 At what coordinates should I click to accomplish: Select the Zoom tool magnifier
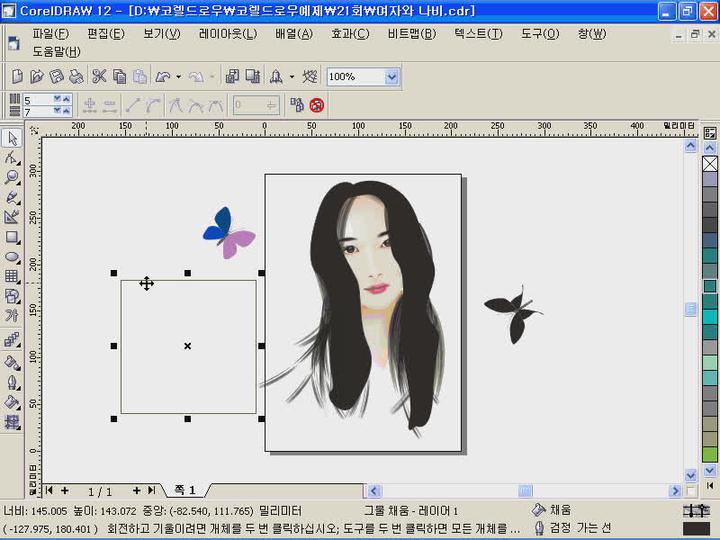click(12, 177)
